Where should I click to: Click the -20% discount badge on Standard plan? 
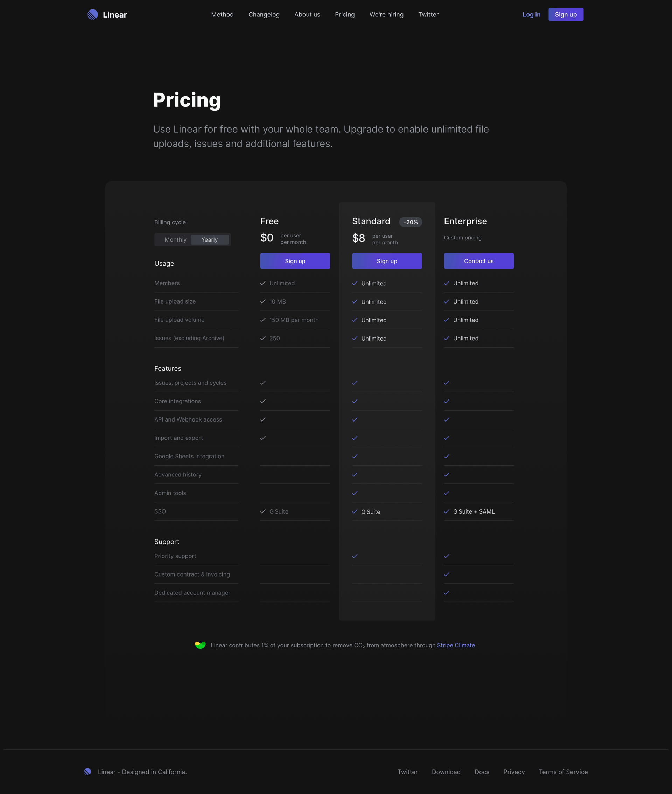click(410, 222)
